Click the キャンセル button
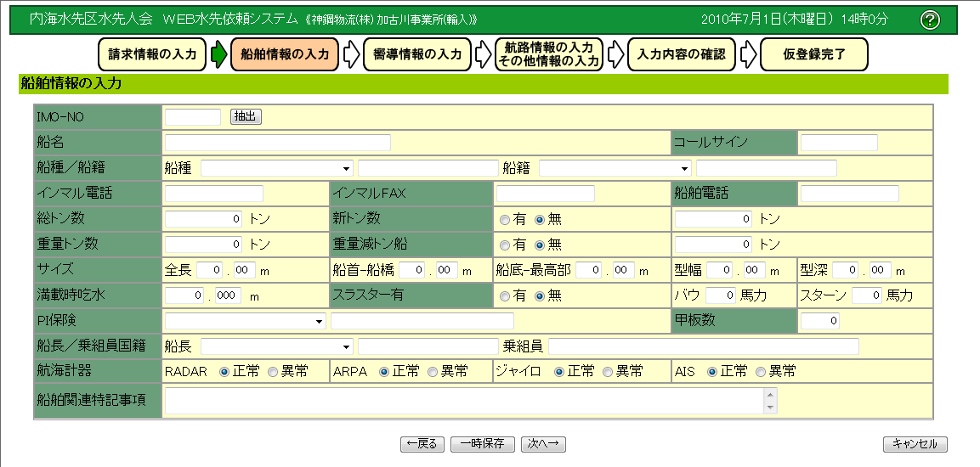980x467 pixels. pos(915,444)
